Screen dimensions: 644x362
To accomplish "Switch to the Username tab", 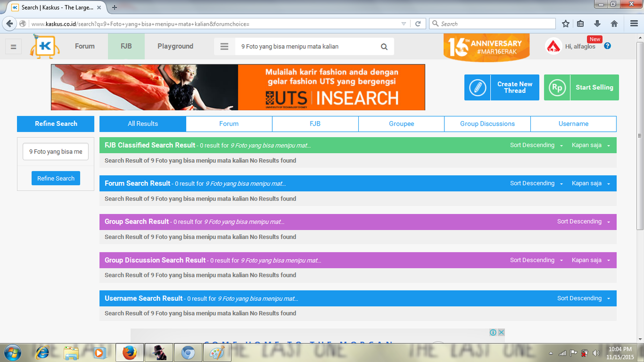I will pyautogui.click(x=574, y=124).
